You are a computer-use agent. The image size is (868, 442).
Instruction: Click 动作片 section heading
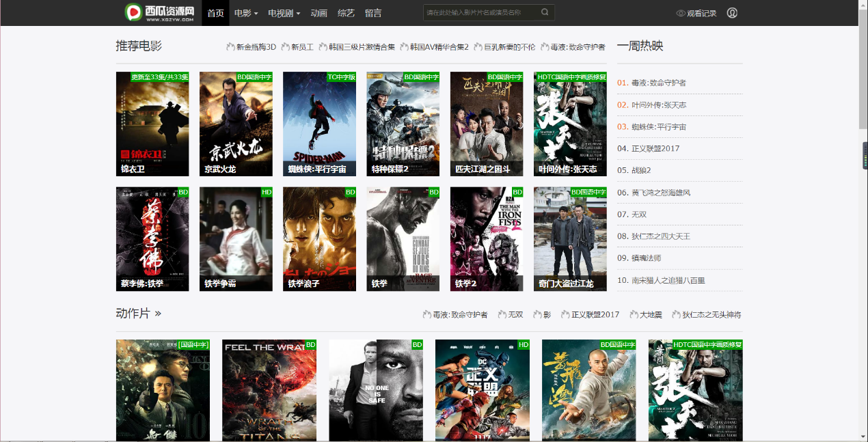[133, 314]
